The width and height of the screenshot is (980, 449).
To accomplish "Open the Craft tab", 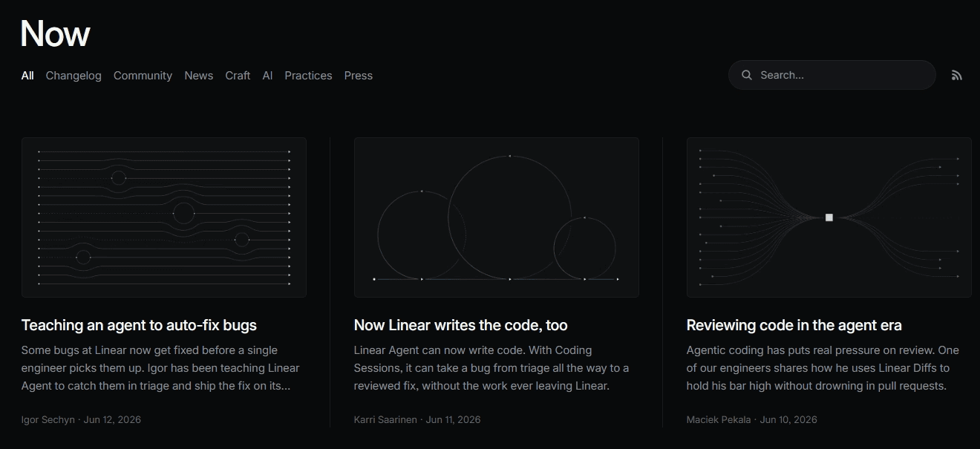I will [x=238, y=76].
